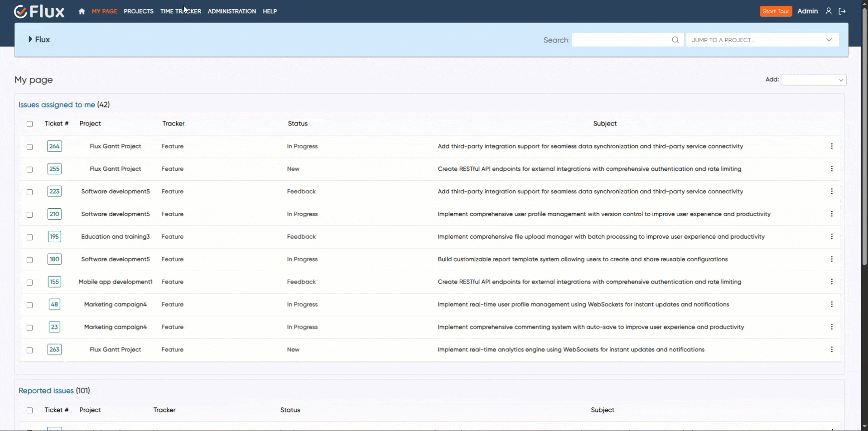Click the search magnifier icon
Screen dimensions: 868x431
675,40
